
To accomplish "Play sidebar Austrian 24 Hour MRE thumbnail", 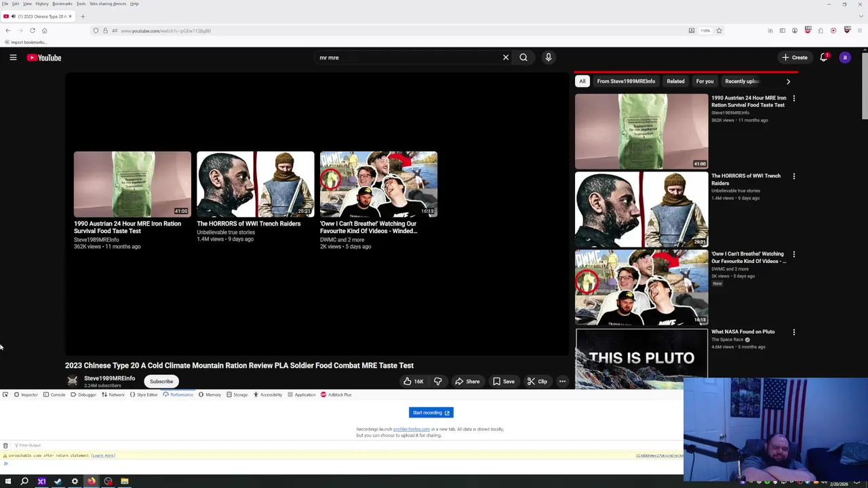I will [642, 131].
